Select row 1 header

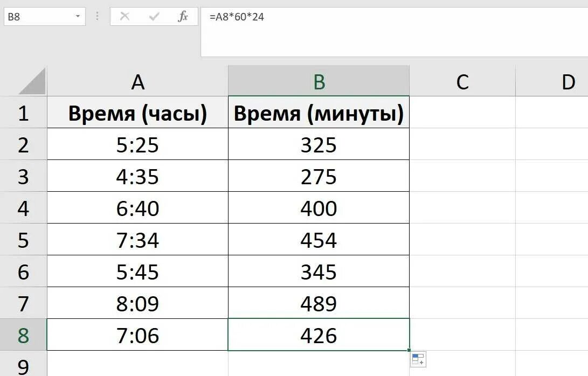23,113
